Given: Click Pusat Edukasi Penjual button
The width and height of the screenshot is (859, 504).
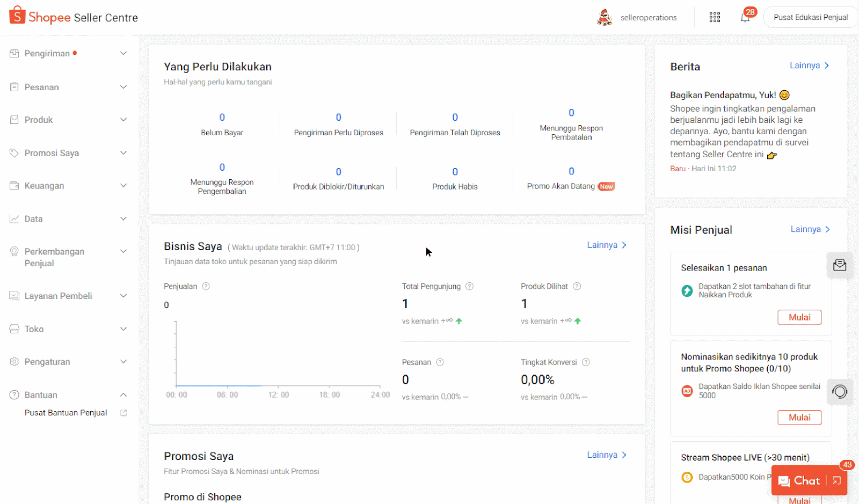Looking at the screenshot, I should pyautogui.click(x=810, y=18).
